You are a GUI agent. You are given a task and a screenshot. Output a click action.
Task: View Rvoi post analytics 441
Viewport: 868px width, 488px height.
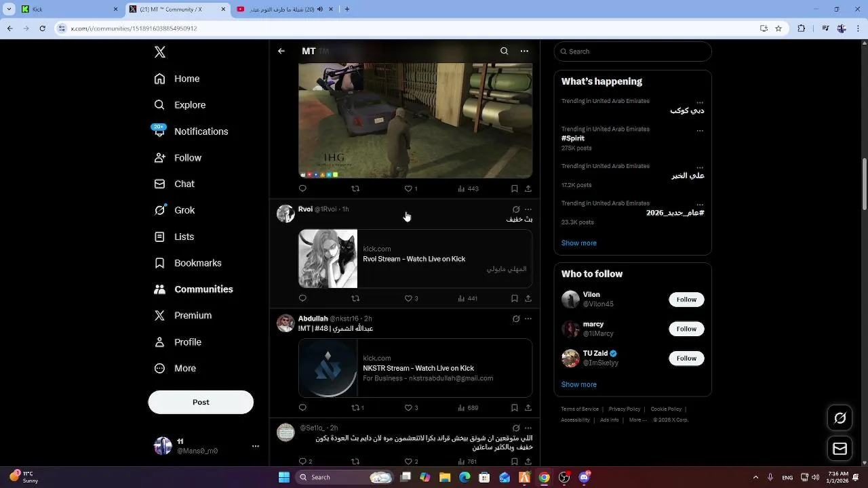click(x=468, y=298)
